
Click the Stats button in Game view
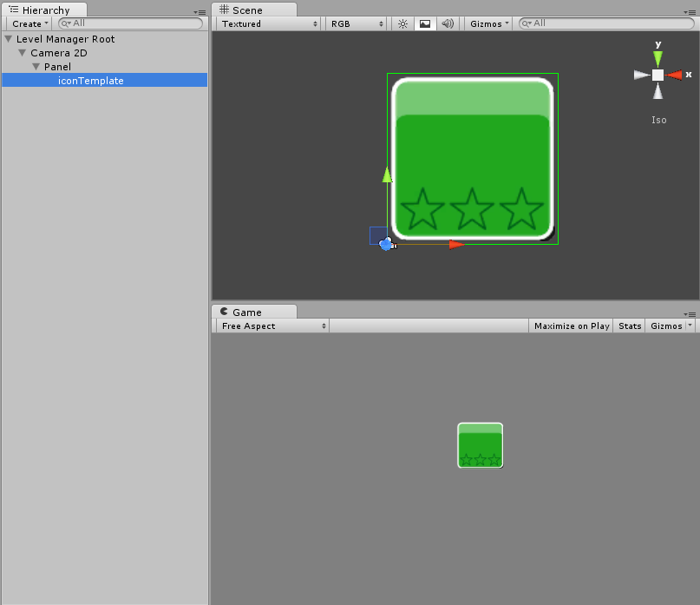click(x=631, y=326)
